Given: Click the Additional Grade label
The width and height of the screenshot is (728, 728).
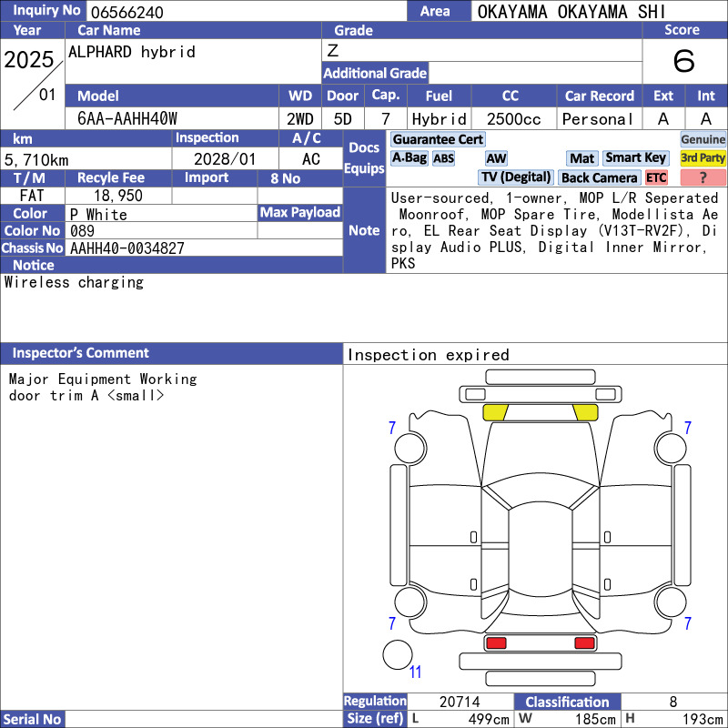Looking at the screenshot, I should coord(375,73).
